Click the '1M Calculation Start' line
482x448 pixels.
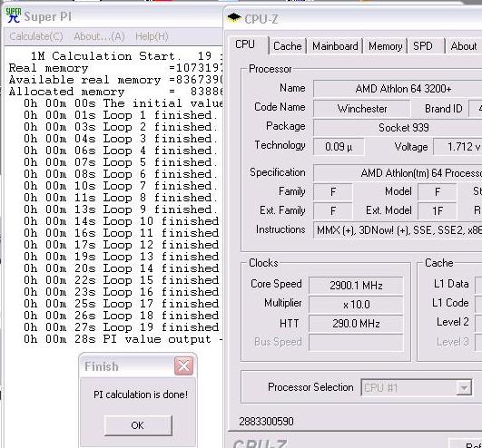pos(126,56)
